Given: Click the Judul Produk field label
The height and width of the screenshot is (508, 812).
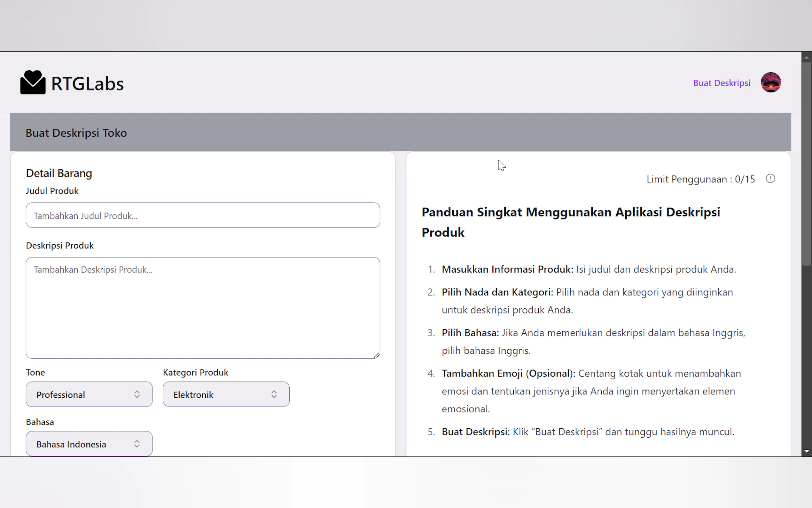Looking at the screenshot, I should coord(52,191).
